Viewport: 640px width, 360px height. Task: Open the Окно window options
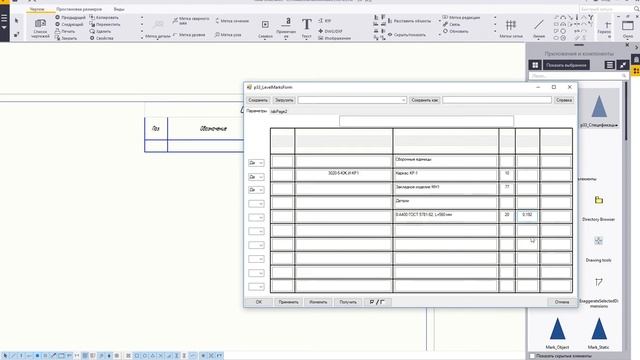(x=628, y=28)
